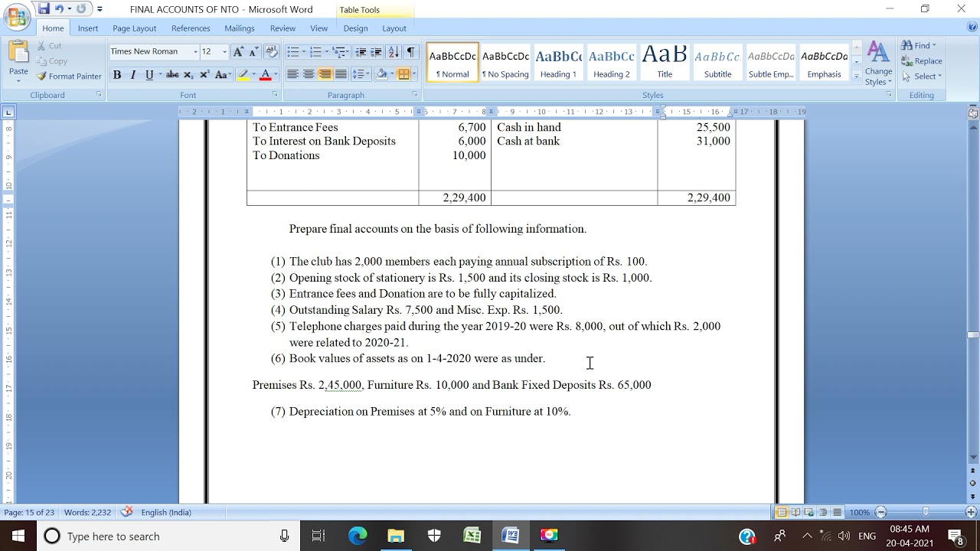Click the Find button
The width and height of the screenshot is (980, 551).
point(919,46)
